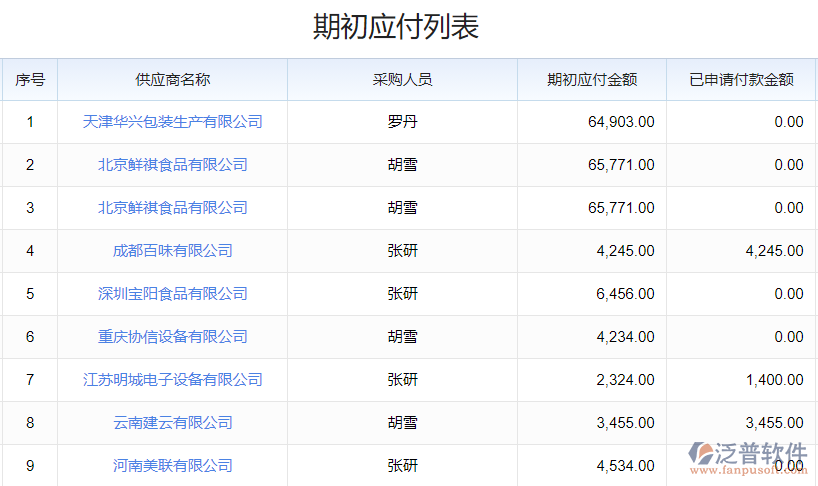Select supplier 深圳宝阳食品有限公司

172,294
